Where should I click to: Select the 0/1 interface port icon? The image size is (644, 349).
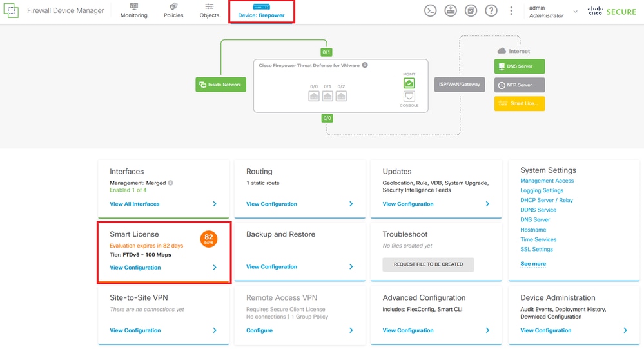(327, 96)
